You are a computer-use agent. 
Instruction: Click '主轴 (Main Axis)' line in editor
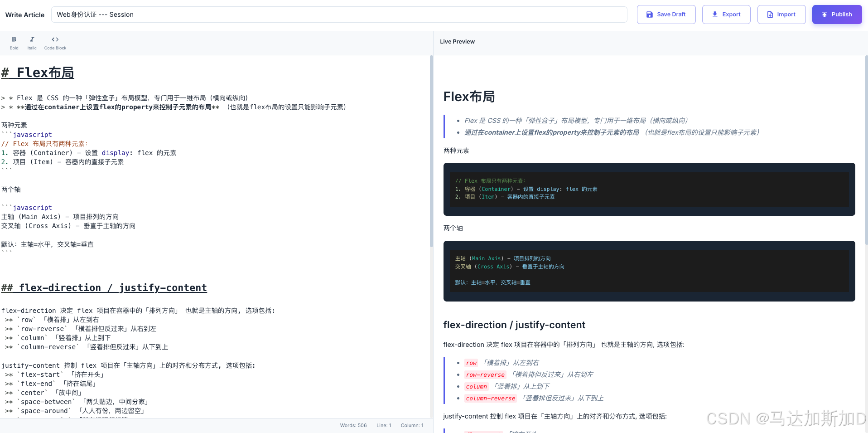click(60, 217)
